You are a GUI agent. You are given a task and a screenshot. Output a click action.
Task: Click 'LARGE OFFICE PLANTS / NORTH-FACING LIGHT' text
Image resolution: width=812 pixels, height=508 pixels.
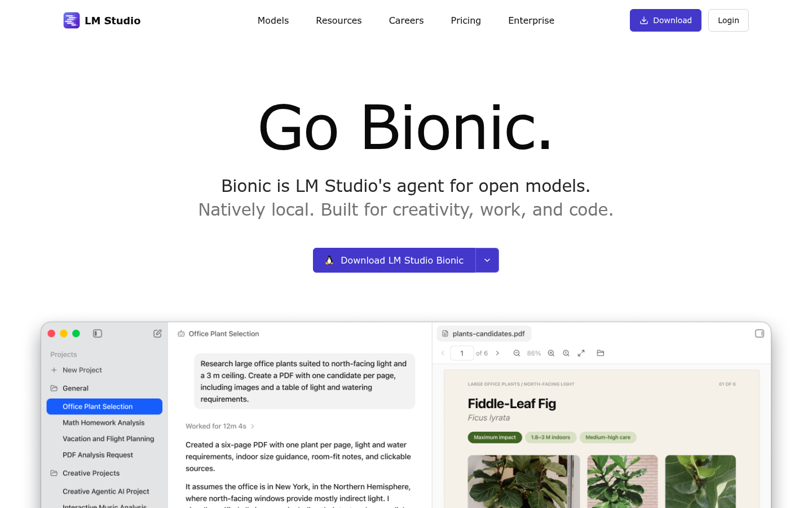[521, 384]
